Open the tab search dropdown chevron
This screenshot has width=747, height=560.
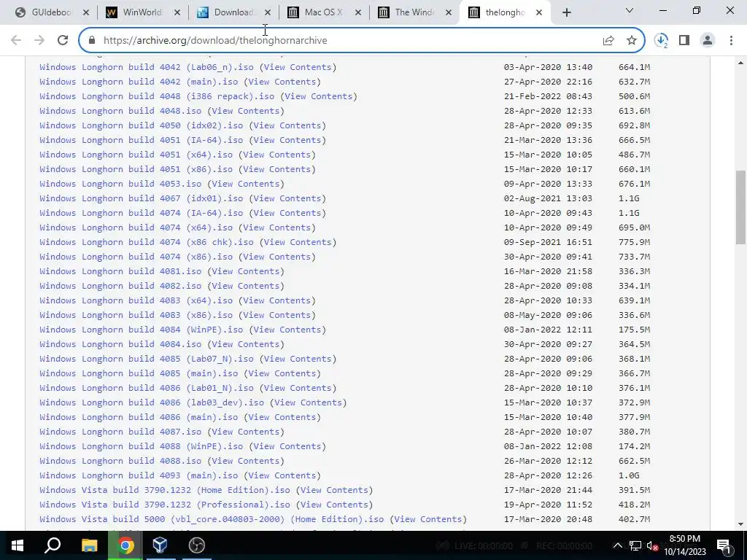coord(630,10)
